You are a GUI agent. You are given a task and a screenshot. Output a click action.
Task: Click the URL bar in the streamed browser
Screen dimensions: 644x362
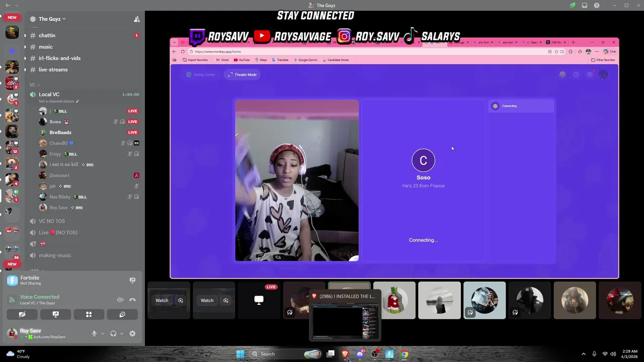367,51
